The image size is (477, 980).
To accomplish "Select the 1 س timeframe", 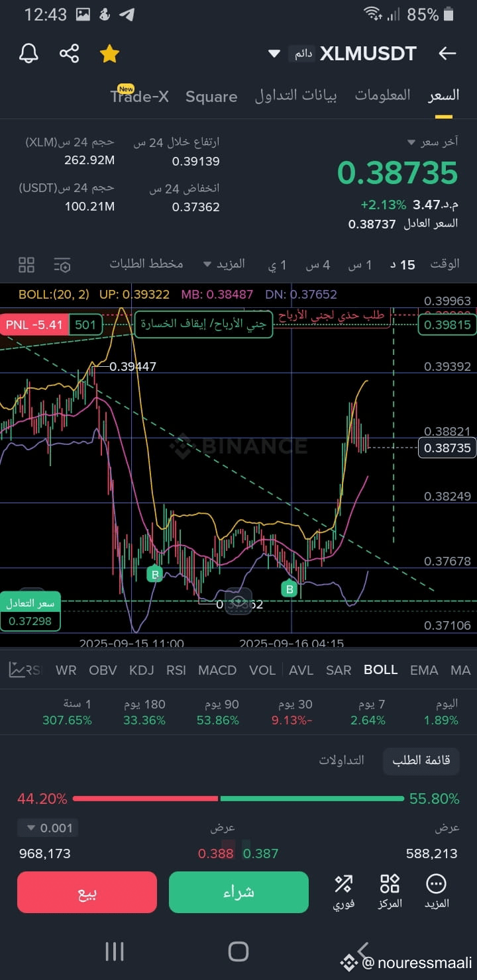I will pyautogui.click(x=360, y=265).
